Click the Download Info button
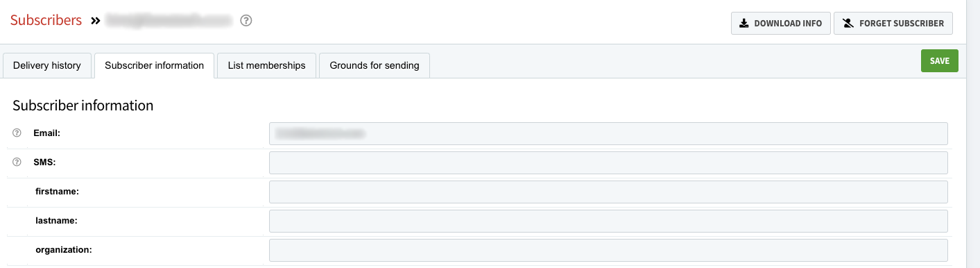Viewport: 980px width, 268px height. coord(781,23)
